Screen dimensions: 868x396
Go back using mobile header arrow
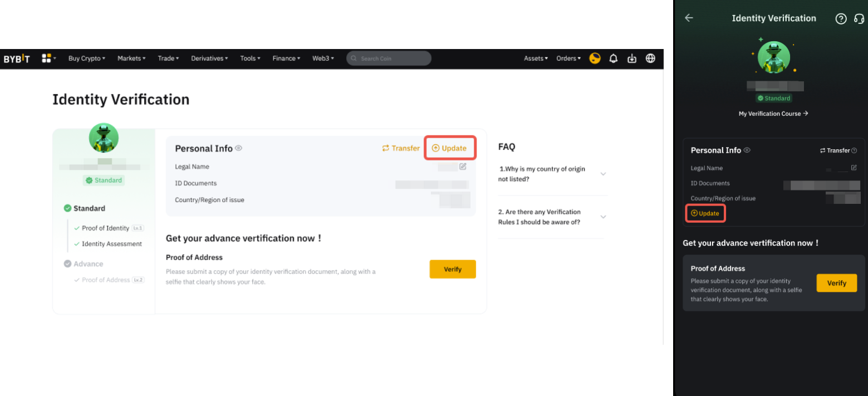coord(689,18)
